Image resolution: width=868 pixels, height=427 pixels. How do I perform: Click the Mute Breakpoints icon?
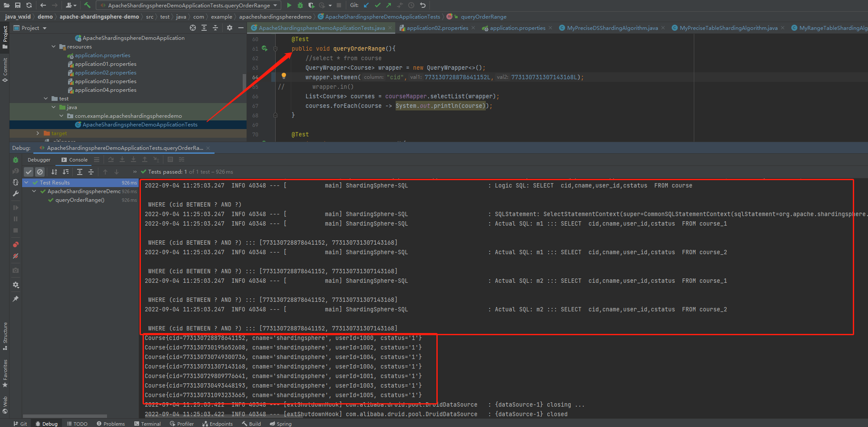pos(16,256)
